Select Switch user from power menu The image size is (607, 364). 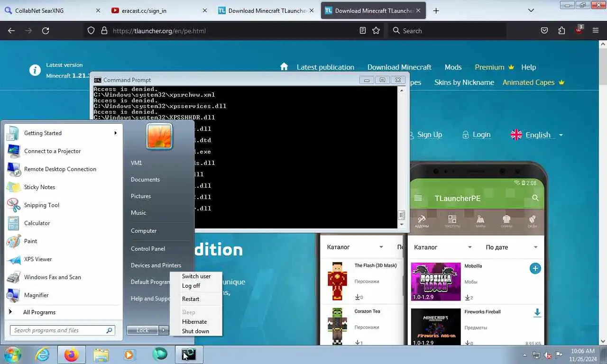196,276
